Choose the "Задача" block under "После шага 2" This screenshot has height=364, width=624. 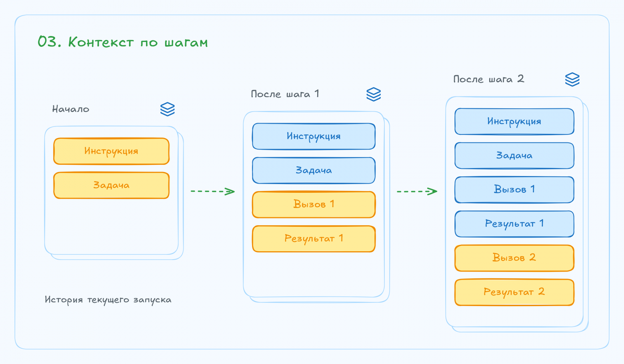[x=514, y=156]
